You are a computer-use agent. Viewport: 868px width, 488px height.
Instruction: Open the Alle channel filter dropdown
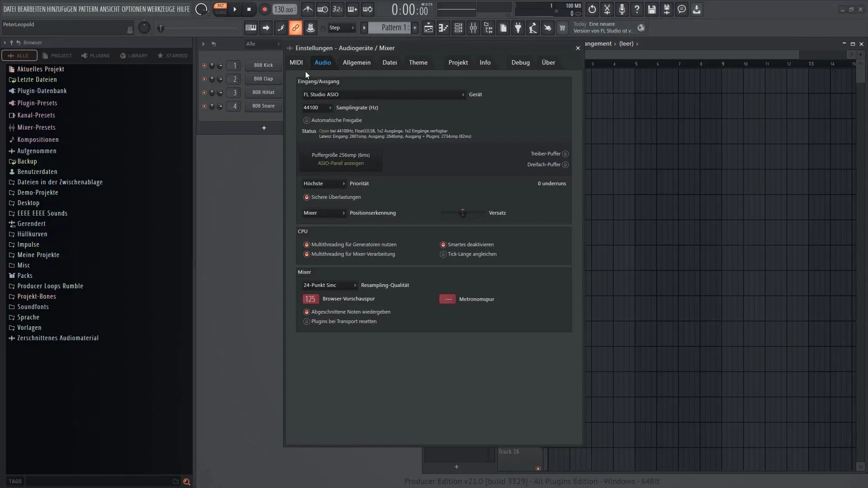coord(263,44)
